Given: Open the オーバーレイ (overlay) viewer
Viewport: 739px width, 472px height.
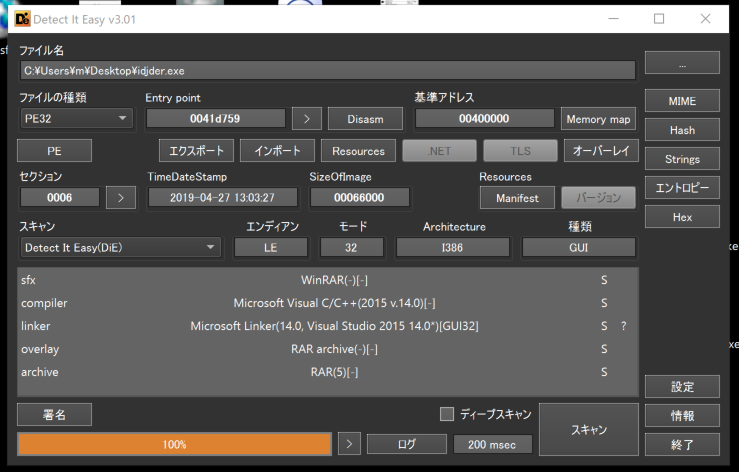Looking at the screenshot, I should (x=601, y=151).
